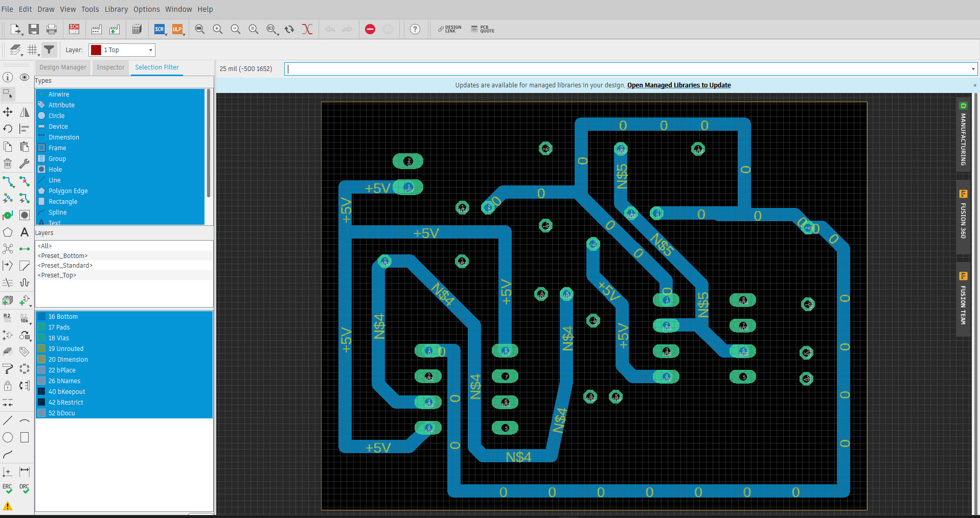The width and height of the screenshot is (980, 518).
Task: Click the zoom out magnifier icon
Action: click(x=236, y=29)
